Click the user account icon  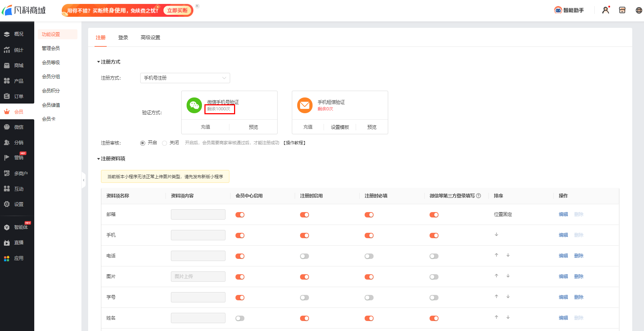[x=605, y=10]
